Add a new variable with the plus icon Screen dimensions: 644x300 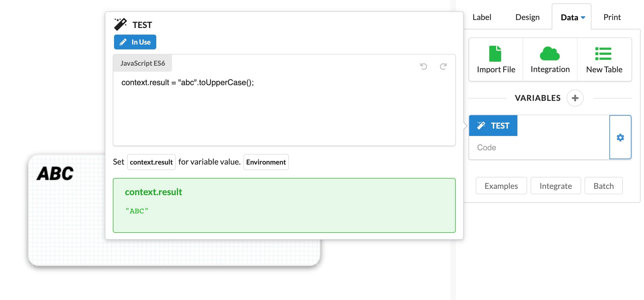[575, 98]
